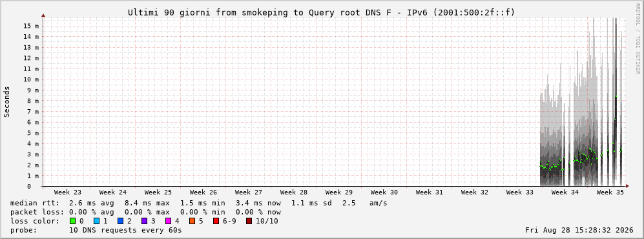Click the dark red 10/10 loss swatch
This screenshot has width=644, height=239.
tap(249, 222)
